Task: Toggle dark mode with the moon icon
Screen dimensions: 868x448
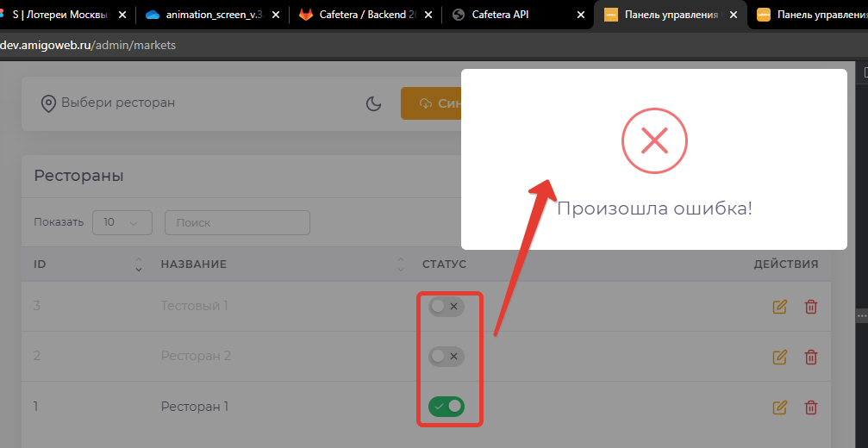Action: [x=373, y=103]
